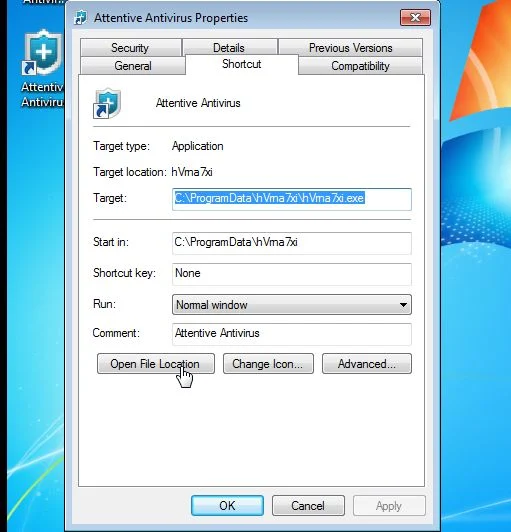Click the Comment input field
This screenshot has width=511, height=532.
(292, 334)
